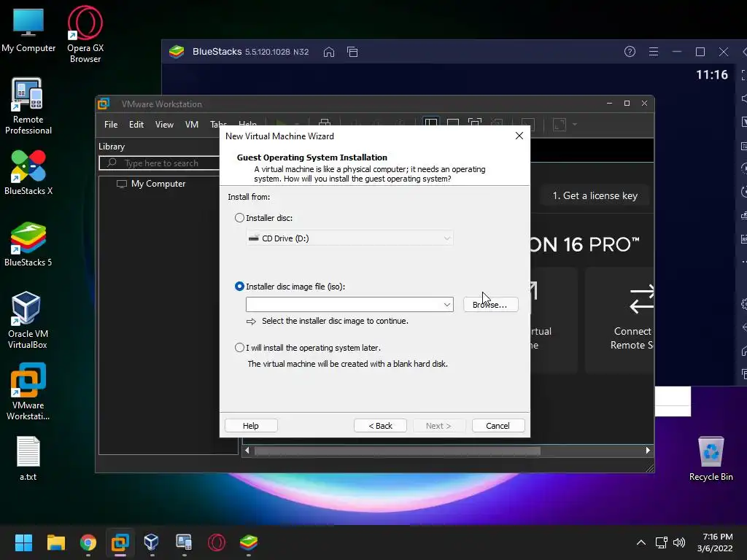Click VMware horizontal scrollbar left arrow
This screenshot has width=747, height=560.
pos(247,450)
